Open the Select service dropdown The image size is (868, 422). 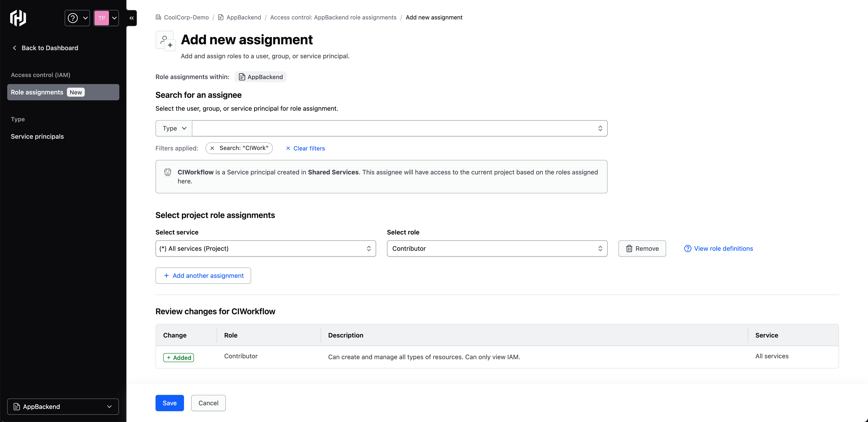266,249
